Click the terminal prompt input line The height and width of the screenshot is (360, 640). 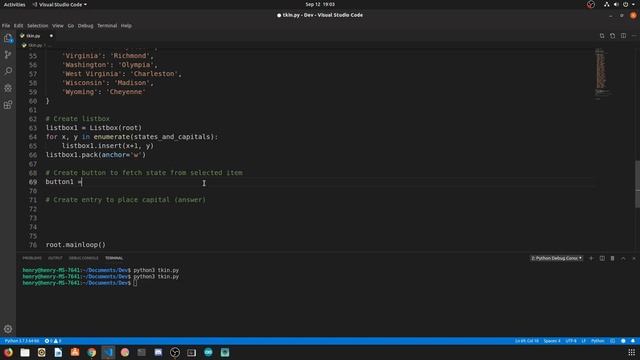point(80,283)
